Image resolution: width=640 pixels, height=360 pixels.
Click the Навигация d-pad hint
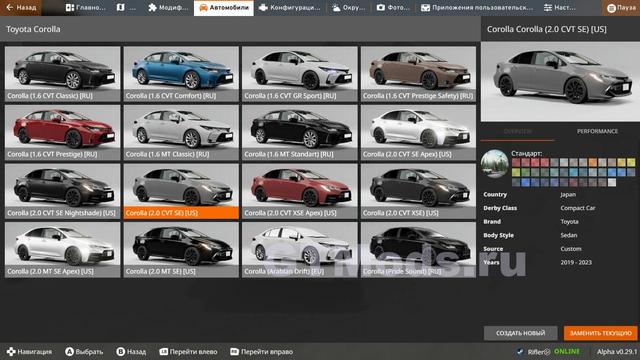click(29, 352)
